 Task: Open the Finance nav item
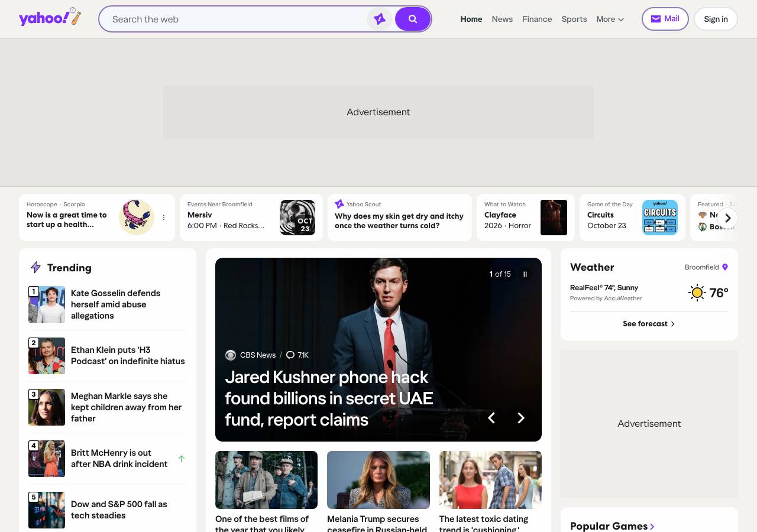(537, 19)
